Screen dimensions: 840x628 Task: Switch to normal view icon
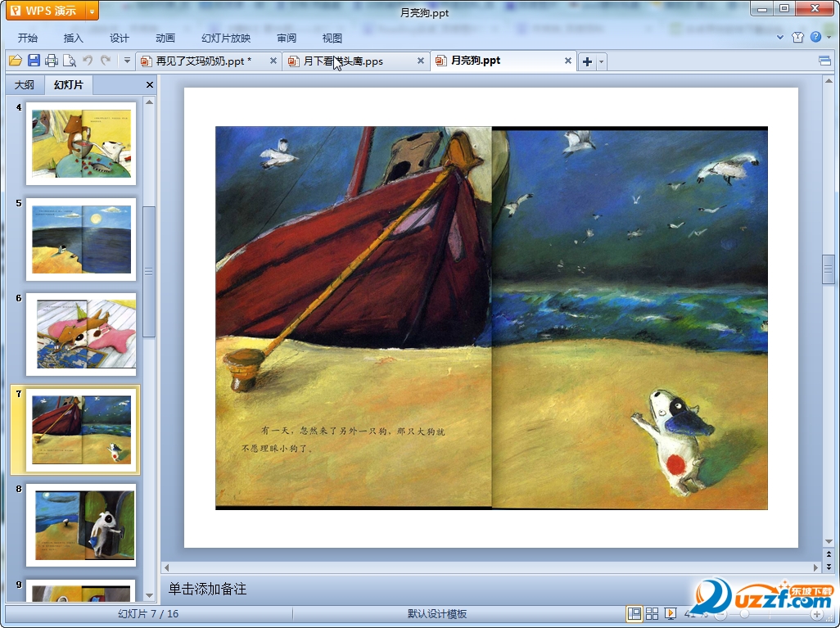point(635,613)
